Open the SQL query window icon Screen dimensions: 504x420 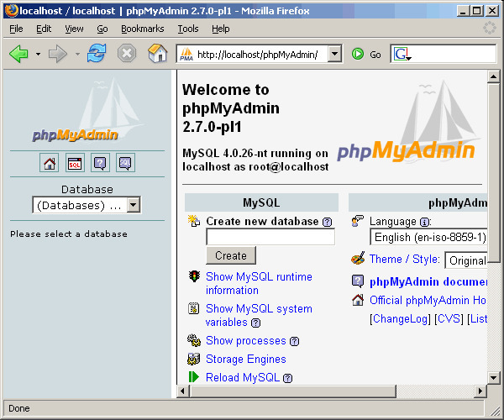pyautogui.click(x=75, y=164)
